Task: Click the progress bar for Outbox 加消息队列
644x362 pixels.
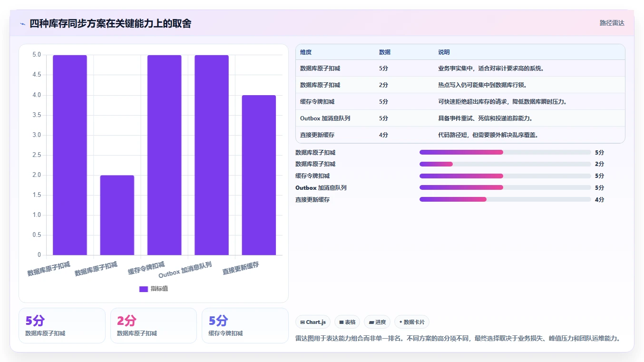Action: tap(505, 188)
